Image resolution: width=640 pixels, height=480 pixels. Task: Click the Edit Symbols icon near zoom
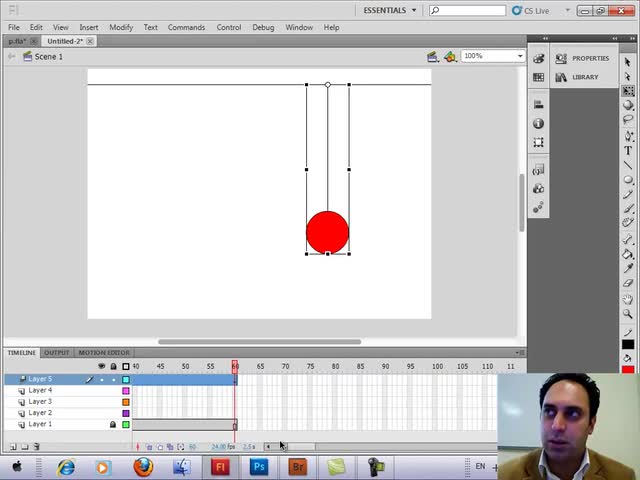[x=450, y=57]
